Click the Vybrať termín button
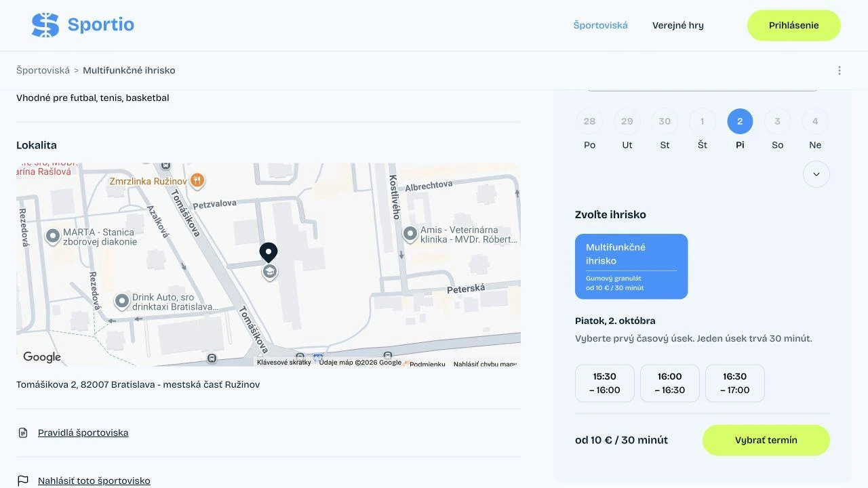The width and height of the screenshot is (868, 488). [766, 441]
